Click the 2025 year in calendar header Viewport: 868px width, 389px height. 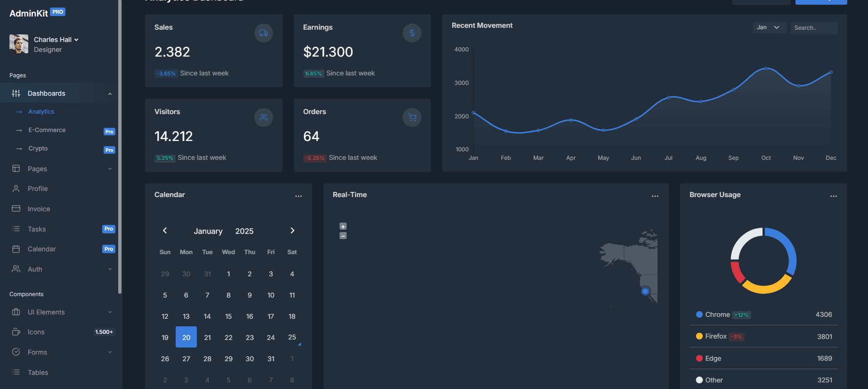[244, 231]
